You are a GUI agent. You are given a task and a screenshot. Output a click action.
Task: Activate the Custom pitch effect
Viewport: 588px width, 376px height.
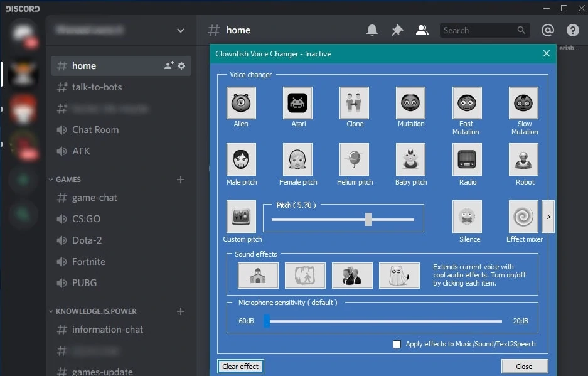point(241,217)
